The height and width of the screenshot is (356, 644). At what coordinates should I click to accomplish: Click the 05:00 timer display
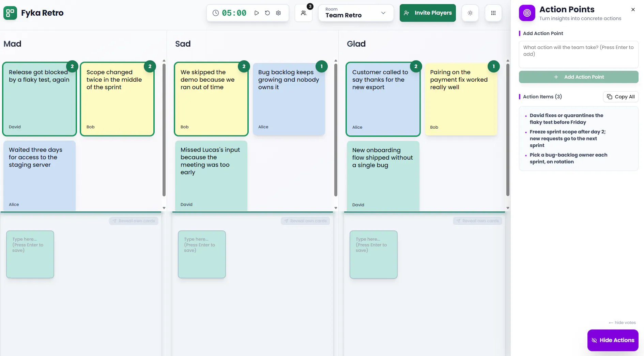click(234, 13)
